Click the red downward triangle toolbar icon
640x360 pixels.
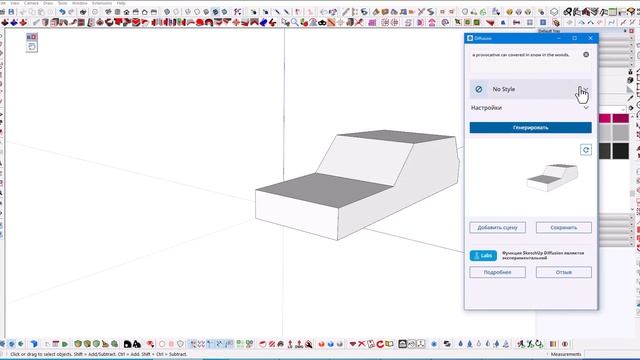tap(490, 22)
